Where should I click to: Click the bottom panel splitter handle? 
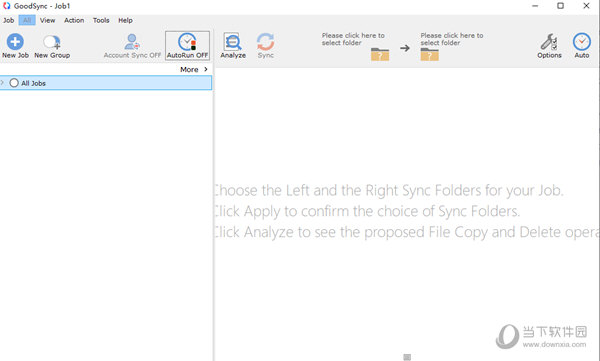click(407, 357)
